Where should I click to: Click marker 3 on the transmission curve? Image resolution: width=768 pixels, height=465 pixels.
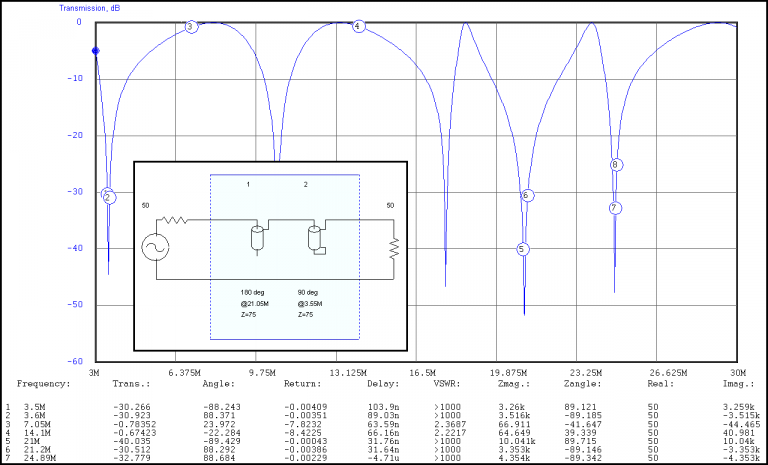pyautogui.click(x=191, y=27)
